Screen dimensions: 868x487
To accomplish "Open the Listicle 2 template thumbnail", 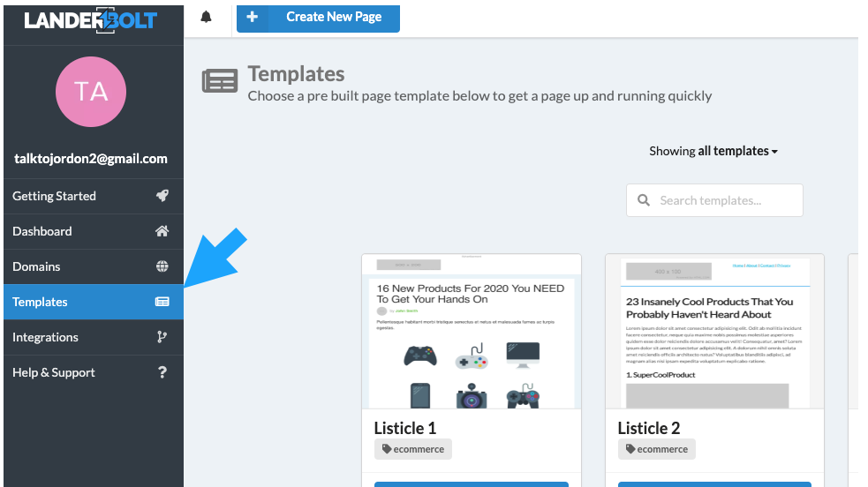I will pos(714,332).
